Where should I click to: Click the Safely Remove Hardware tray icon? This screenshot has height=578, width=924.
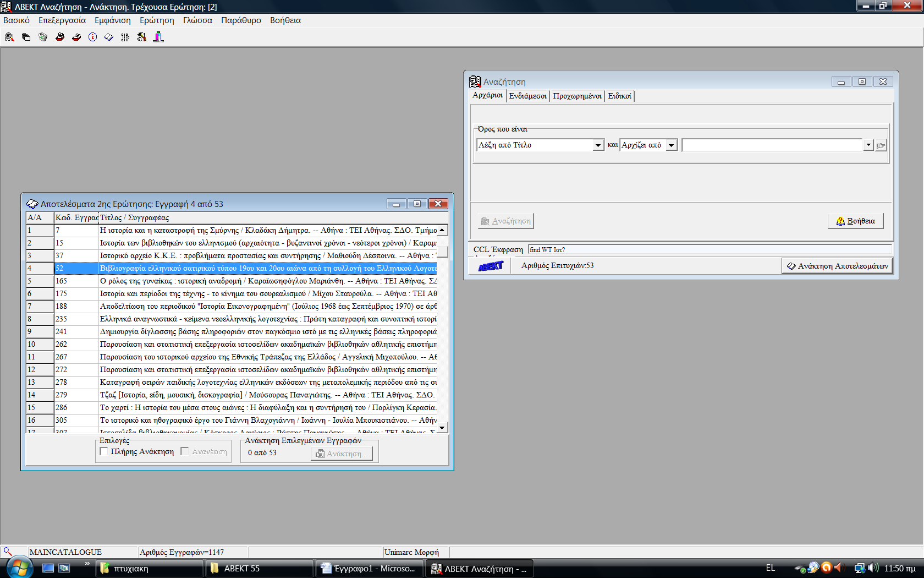801,568
